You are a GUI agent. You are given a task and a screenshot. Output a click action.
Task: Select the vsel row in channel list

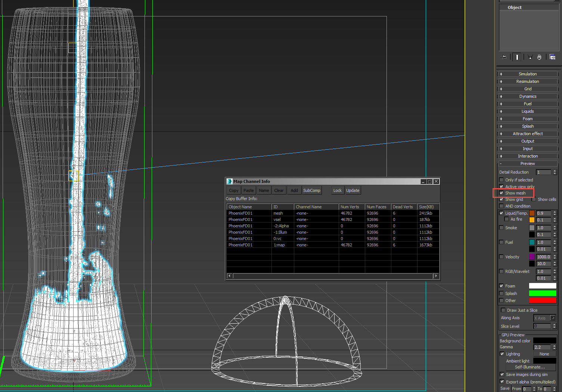coord(333,220)
